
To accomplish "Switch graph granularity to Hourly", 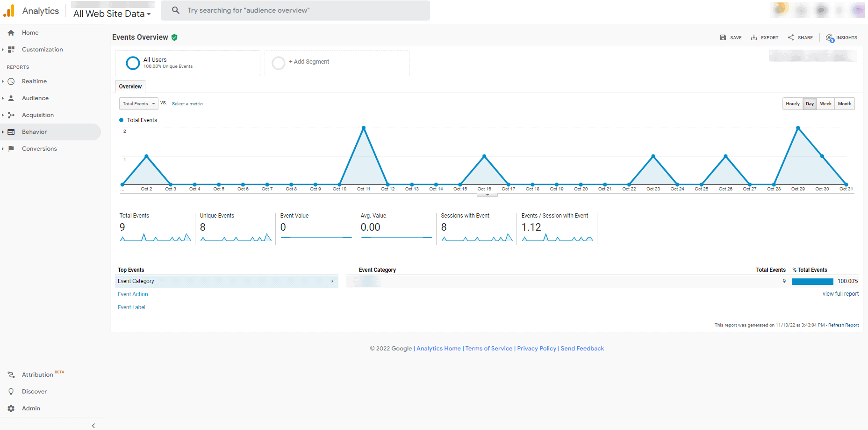I will pyautogui.click(x=793, y=104).
